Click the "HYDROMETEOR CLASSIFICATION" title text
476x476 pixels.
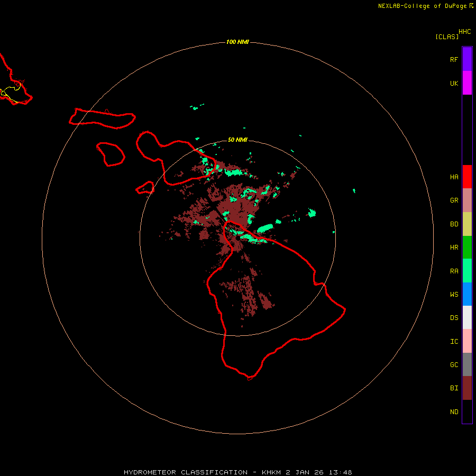pos(186,472)
